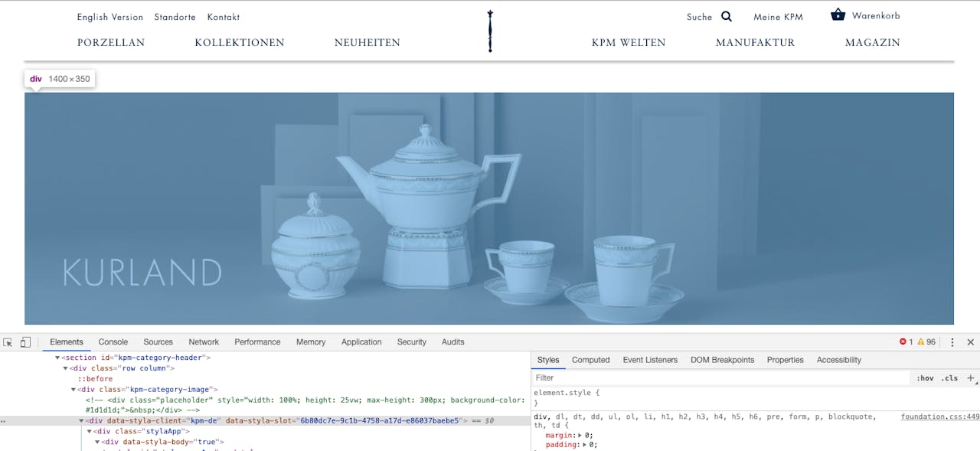The width and height of the screenshot is (980, 451).
Task: Select the commented placeholder div line
Action: (x=306, y=405)
